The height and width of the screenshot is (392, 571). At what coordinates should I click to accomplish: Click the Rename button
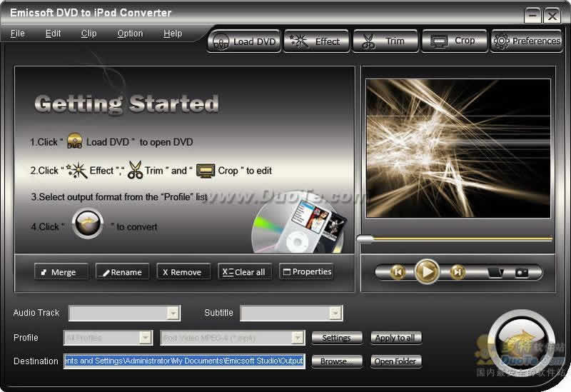(x=122, y=272)
